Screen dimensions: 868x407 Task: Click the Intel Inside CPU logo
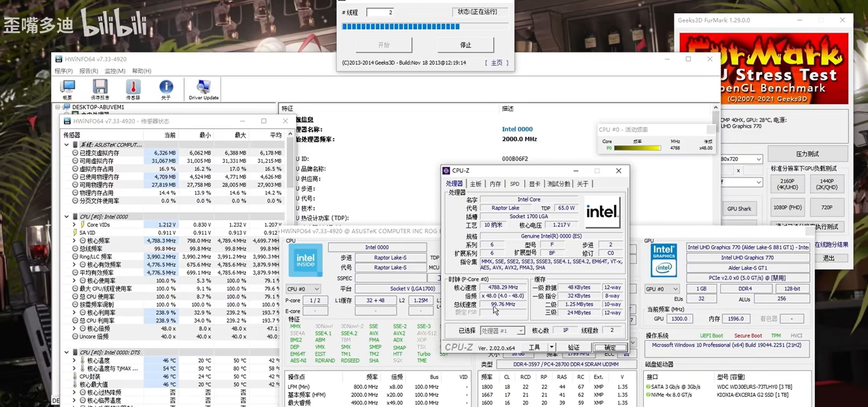[305, 260]
